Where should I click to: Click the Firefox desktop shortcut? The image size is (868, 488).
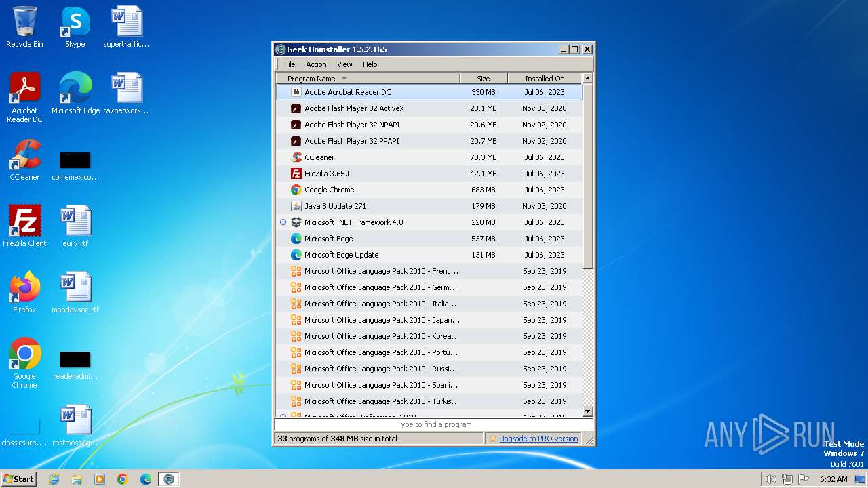tap(24, 293)
